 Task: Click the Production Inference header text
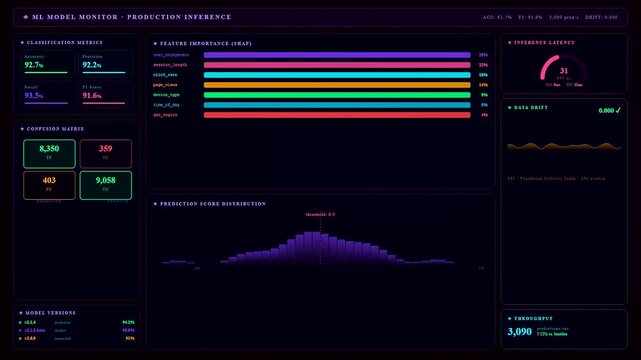[179, 17]
